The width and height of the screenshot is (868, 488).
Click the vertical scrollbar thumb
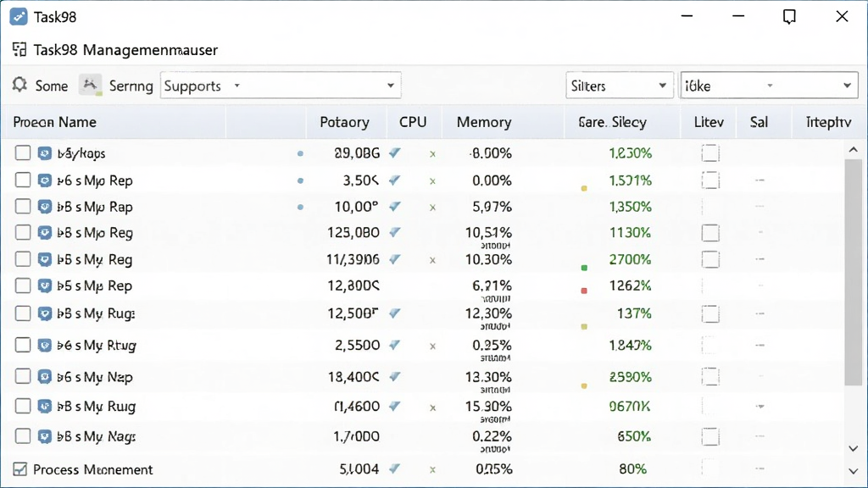click(x=853, y=272)
